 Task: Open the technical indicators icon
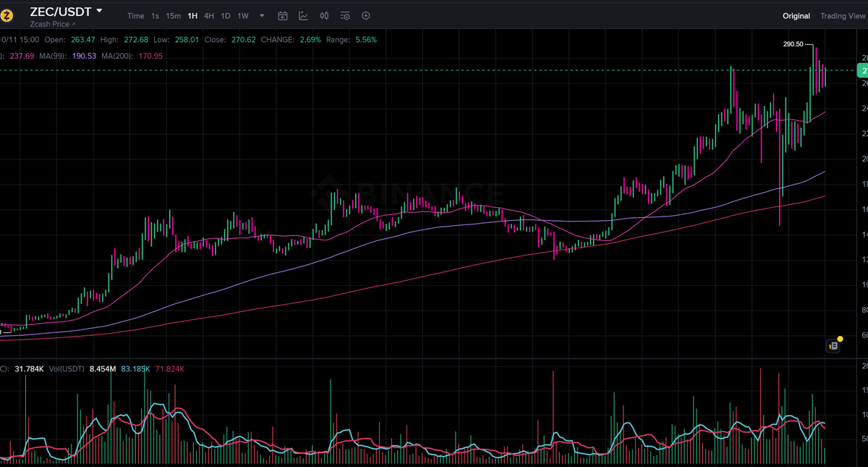tap(303, 15)
